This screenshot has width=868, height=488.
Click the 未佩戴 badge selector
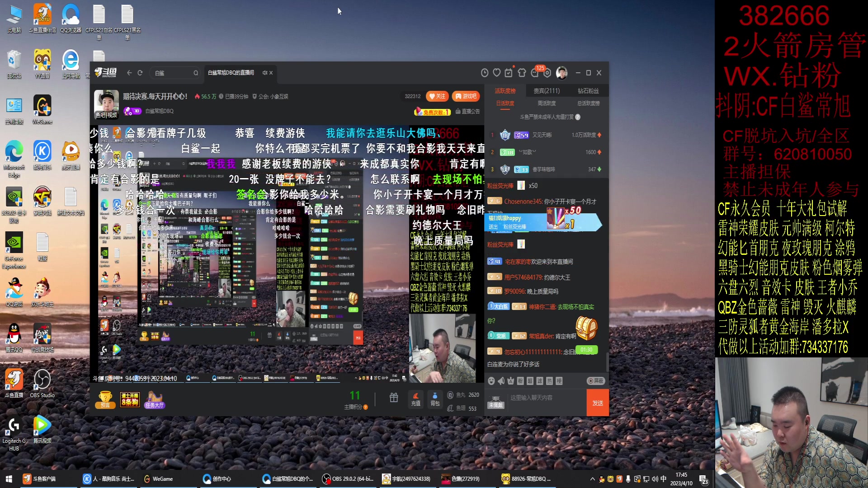pos(495,401)
